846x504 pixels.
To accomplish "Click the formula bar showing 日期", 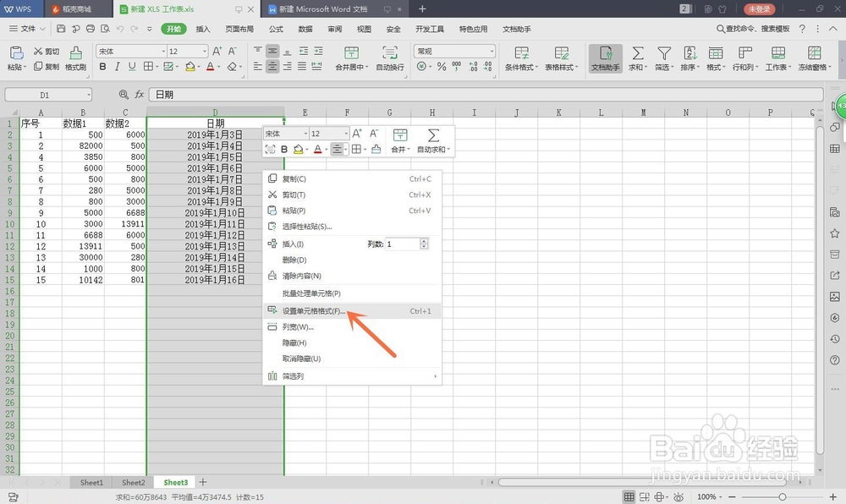I will 486,95.
